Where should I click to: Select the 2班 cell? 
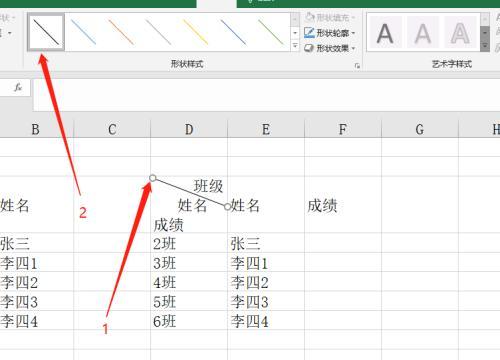coord(189,243)
